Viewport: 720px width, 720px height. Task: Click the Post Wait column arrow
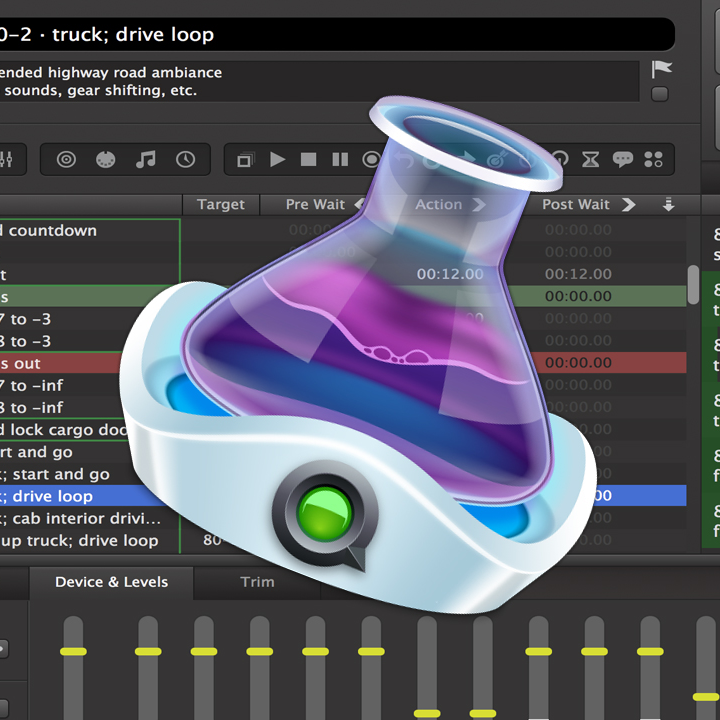628,204
